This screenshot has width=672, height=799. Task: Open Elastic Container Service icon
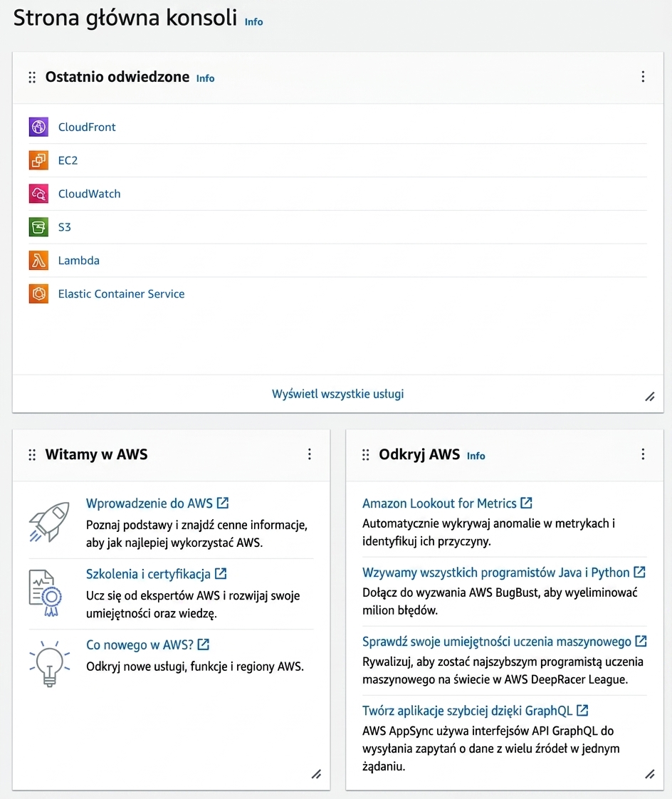point(38,293)
